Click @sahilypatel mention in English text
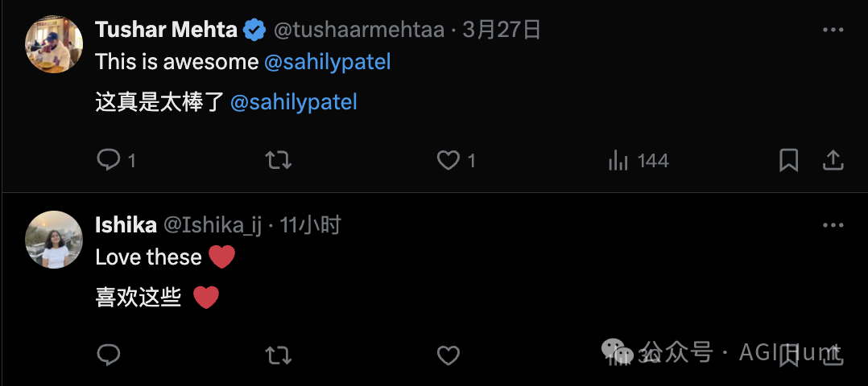 [x=327, y=62]
